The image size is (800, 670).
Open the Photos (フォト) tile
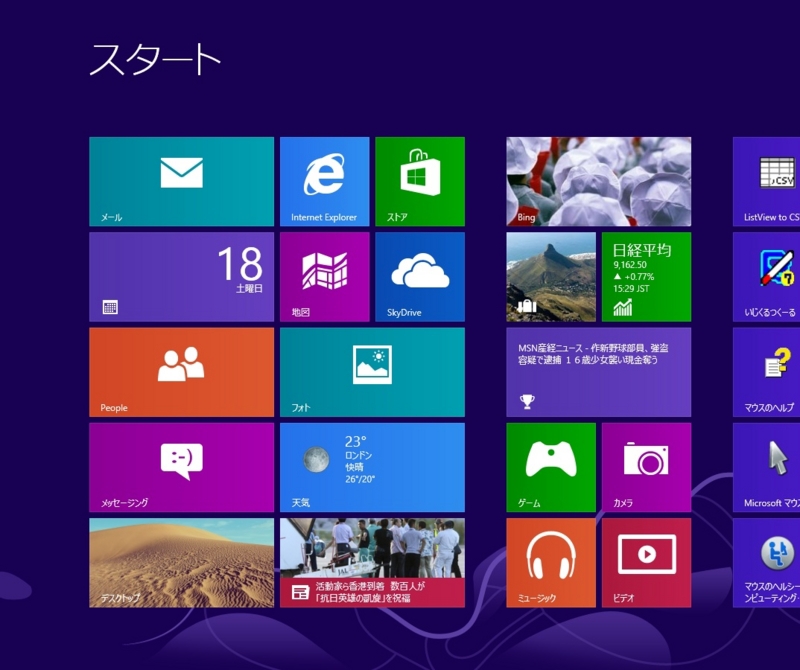(372, 372)
